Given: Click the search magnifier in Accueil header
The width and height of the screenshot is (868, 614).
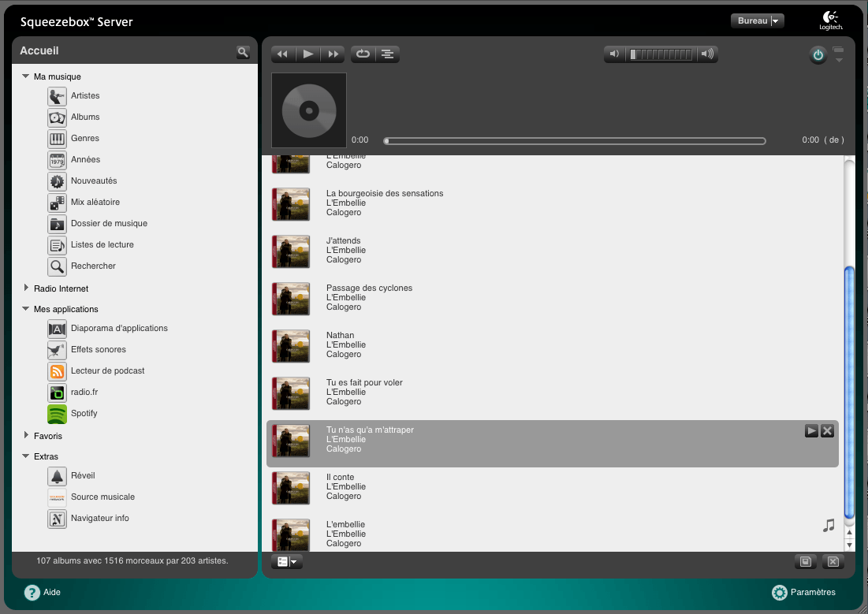Looking at the screenshot, I should pyautogui.click(x=243, y=52).
